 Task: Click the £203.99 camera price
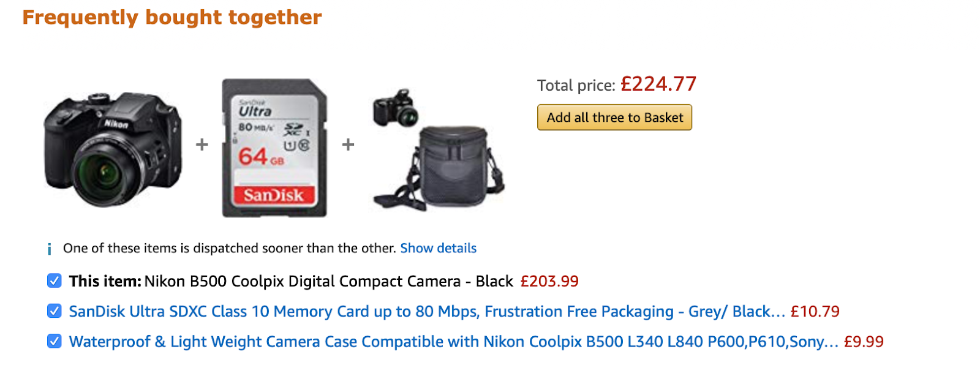point(549,281)
